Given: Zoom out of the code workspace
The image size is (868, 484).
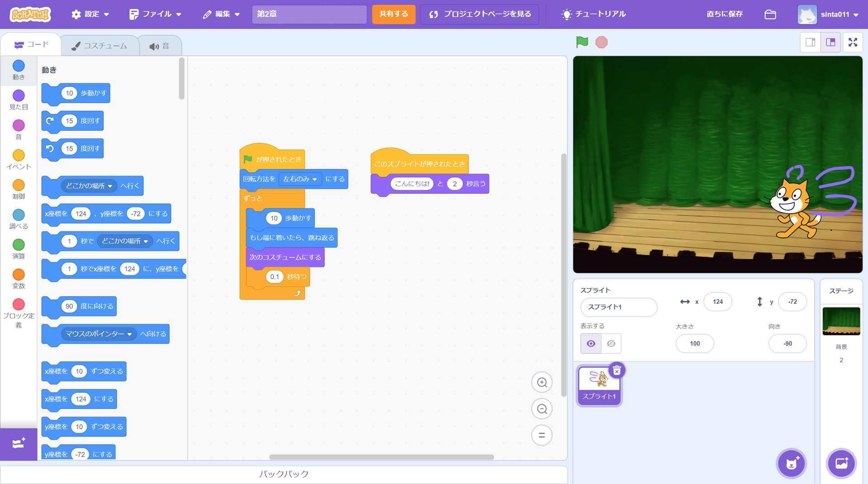Looking at the screenshot, I should pyautogui.click(x=542, y=409).
